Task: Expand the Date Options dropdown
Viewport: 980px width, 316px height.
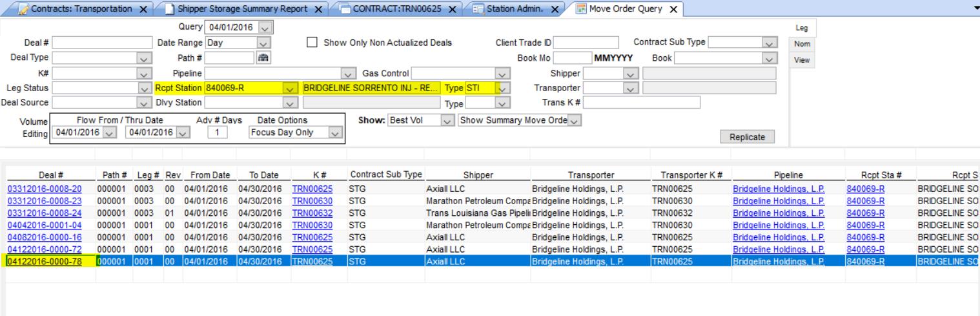Action: click(x=334, y=132)
